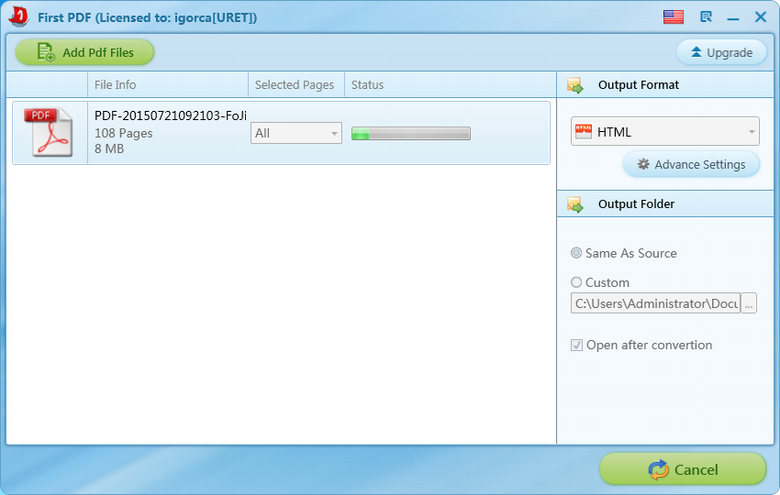This screenshot has height=495, width=780.
Task: Click the document icon on Add Pdf Files
Action: coord(46,52)
